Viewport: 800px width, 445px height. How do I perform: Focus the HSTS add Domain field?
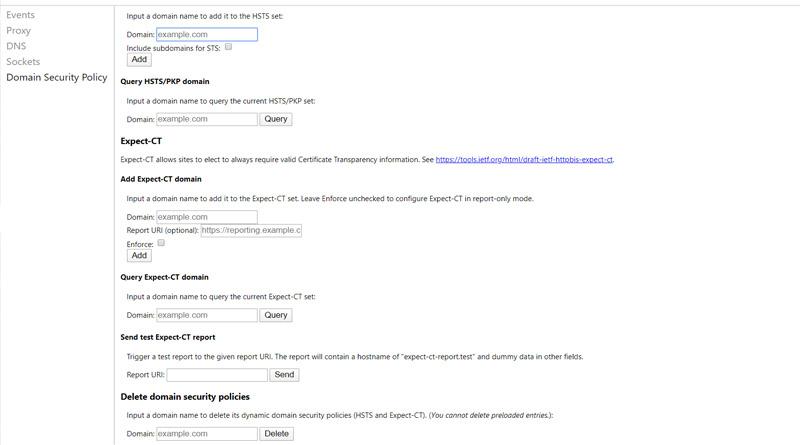(207, 34)
